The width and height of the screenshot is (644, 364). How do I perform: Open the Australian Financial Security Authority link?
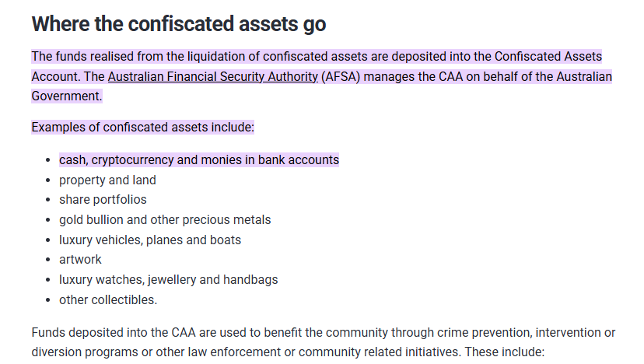pyautogui.click(x=212, y=76)
